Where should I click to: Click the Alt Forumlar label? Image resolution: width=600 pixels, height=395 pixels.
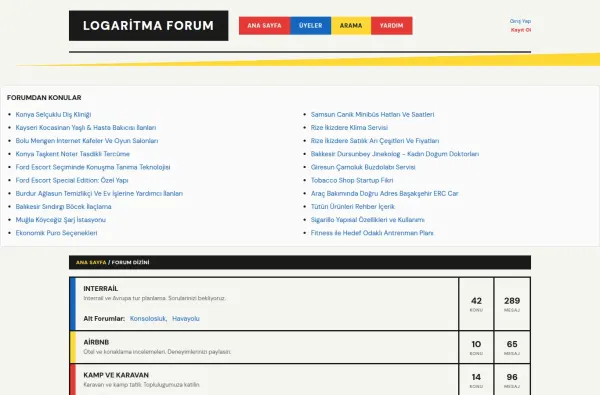104,318
